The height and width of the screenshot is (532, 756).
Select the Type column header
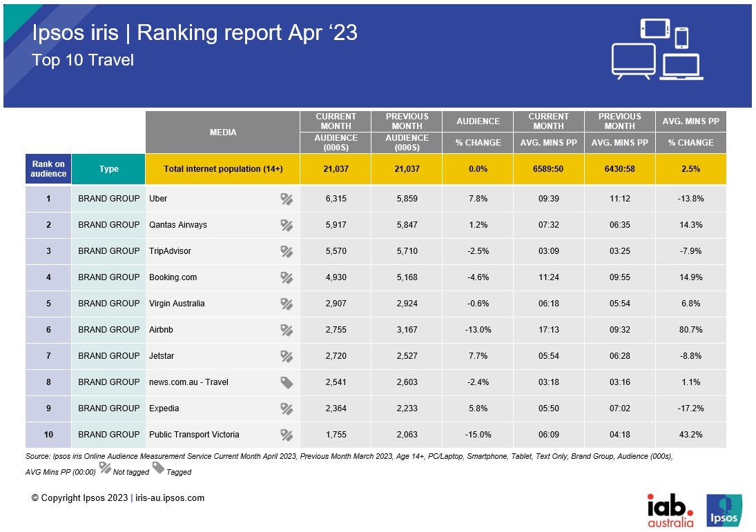(x=108, y=169)
